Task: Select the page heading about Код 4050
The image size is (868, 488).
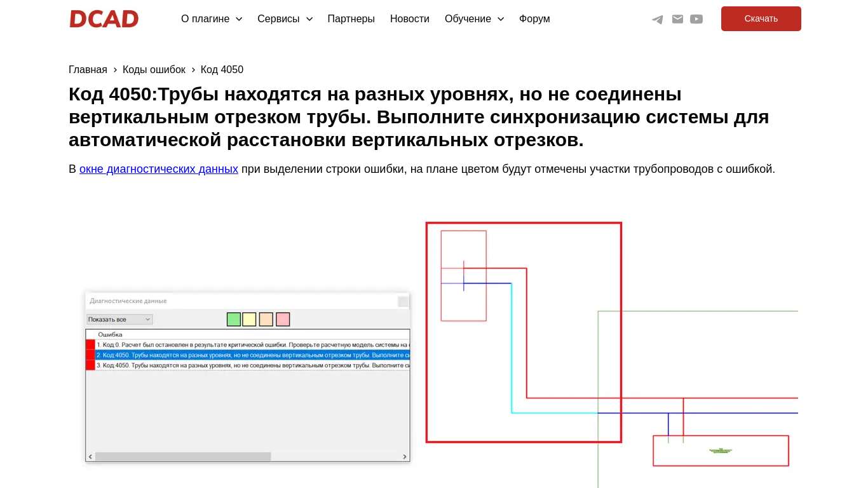Action: click(x=419, y=117)
